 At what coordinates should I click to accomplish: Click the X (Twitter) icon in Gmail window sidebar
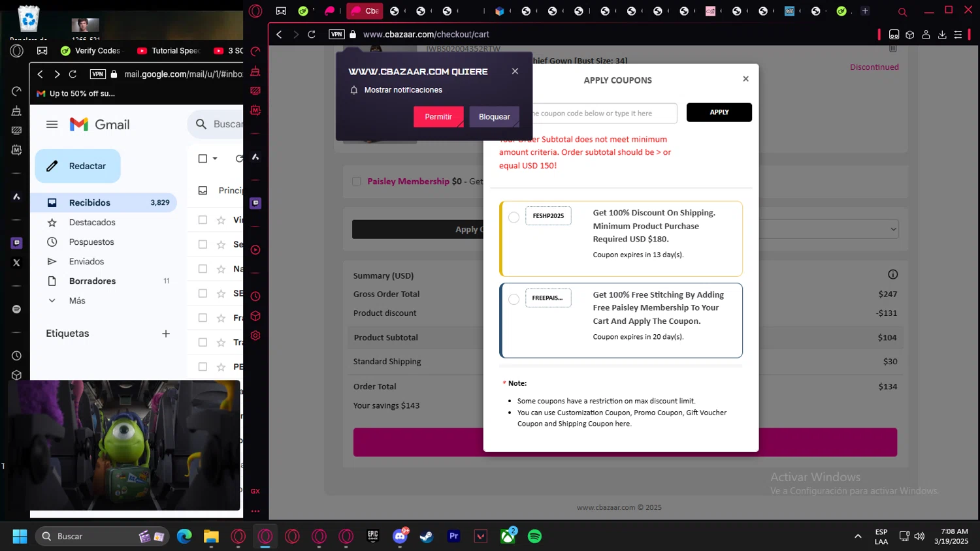(16, 262)
